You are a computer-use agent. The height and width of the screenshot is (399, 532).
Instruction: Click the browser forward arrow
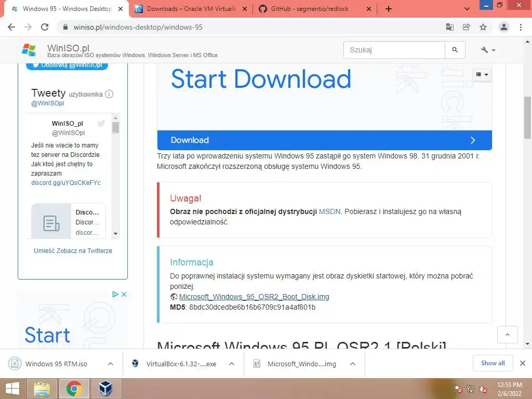coord(28,27)
